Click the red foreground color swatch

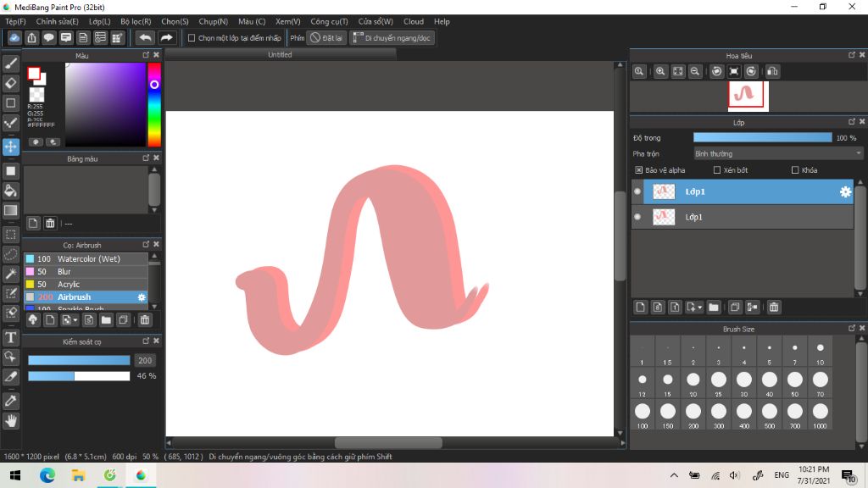click(34, 73)
